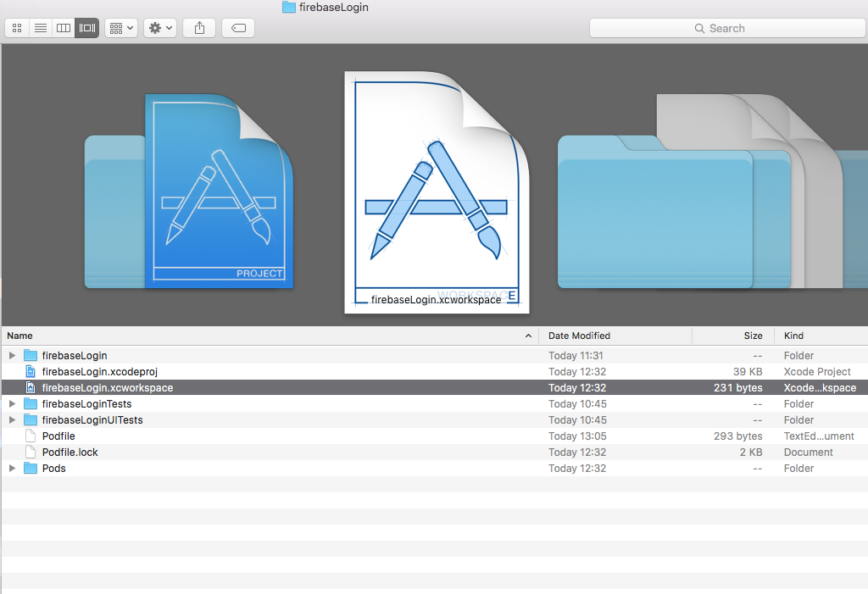The height and width of the screenshot is (594, 868).
Task: Select the firebaseLoginTests row name
Action: pyautogui.click(x=87, y=403)
